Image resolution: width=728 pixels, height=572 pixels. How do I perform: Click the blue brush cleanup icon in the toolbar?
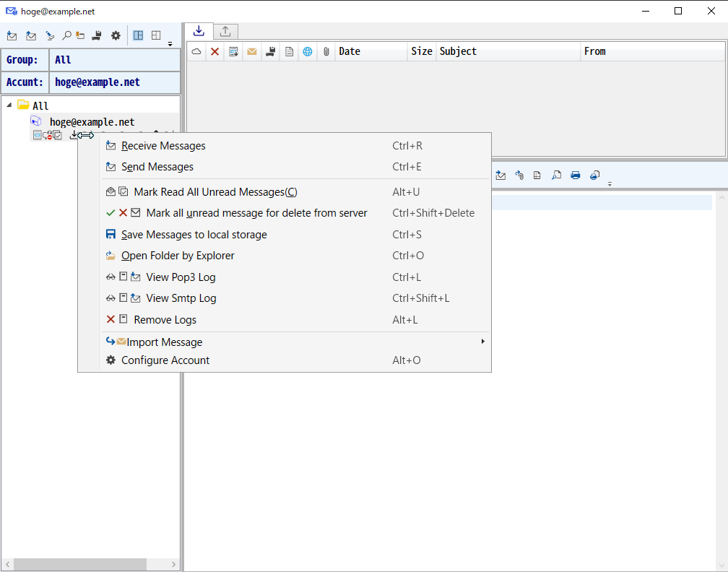(50, 36)
